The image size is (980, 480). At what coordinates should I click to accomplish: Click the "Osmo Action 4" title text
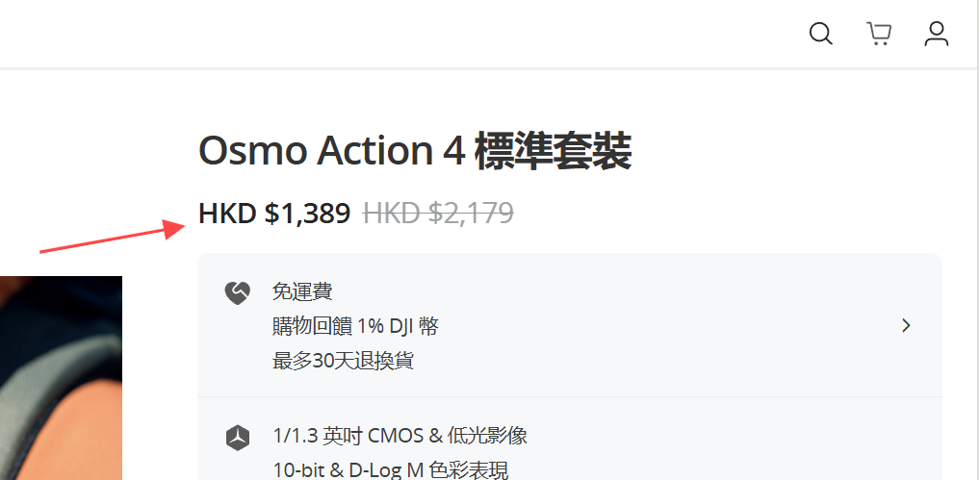(332, 152)
